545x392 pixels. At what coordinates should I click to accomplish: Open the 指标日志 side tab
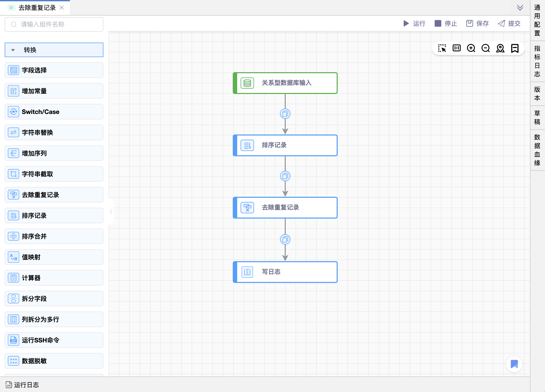(x=537, y=61)
